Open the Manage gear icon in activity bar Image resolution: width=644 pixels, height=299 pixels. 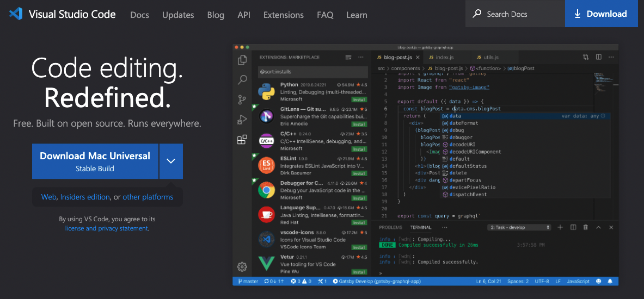click(242, 266)
